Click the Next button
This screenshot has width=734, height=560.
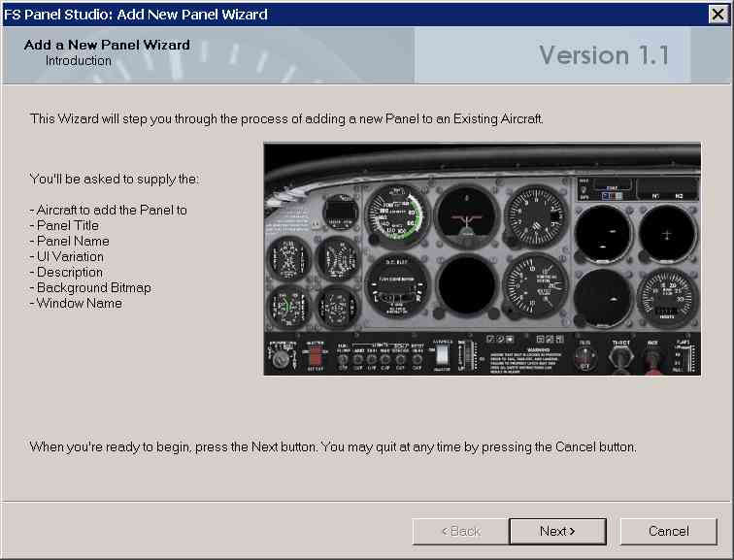tap(557, 531)
